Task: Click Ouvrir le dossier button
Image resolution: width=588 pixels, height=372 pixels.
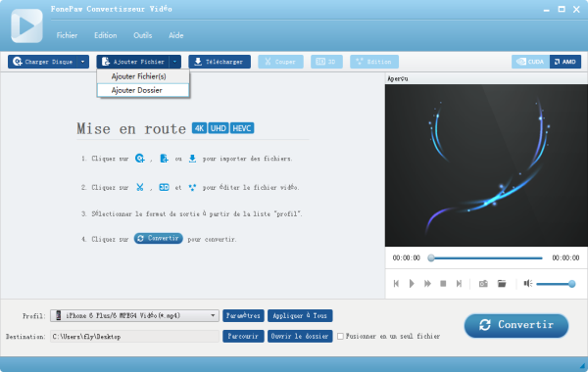Action: [x=300, y=337]
